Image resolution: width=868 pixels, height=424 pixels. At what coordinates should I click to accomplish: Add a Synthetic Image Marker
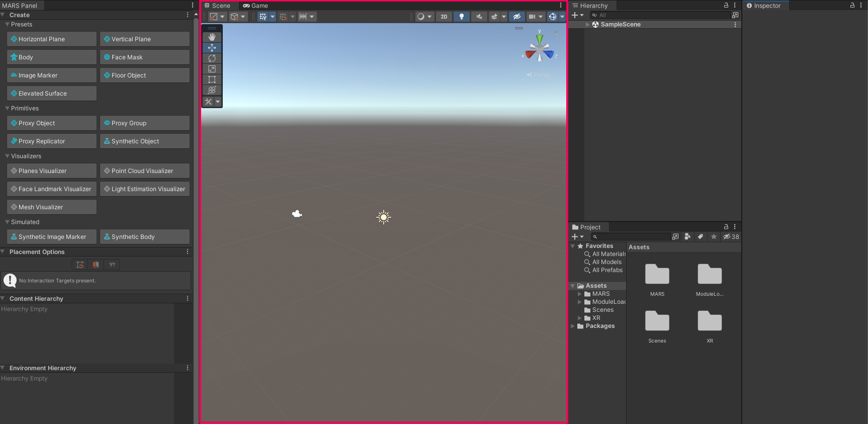[52, 237]
